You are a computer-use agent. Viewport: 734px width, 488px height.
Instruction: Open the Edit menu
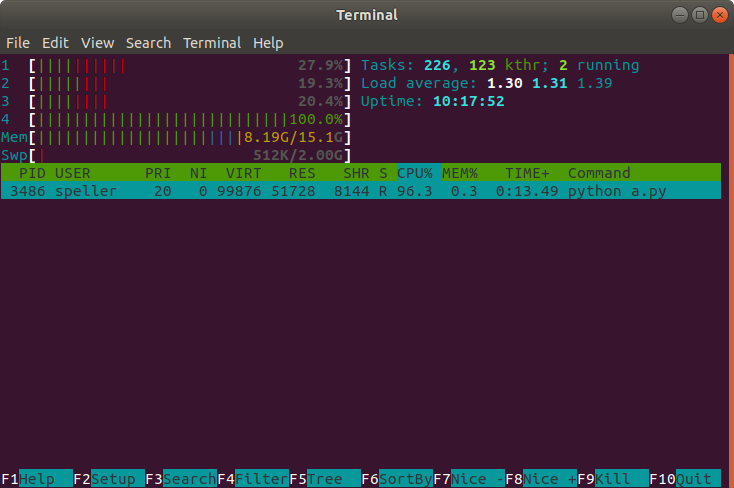tap(55, 43)
